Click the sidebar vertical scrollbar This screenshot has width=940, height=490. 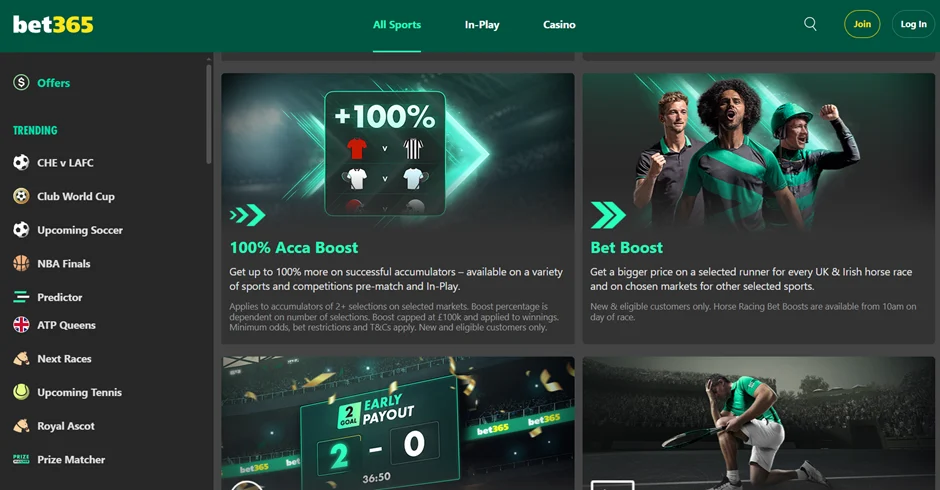coord(209,114)
